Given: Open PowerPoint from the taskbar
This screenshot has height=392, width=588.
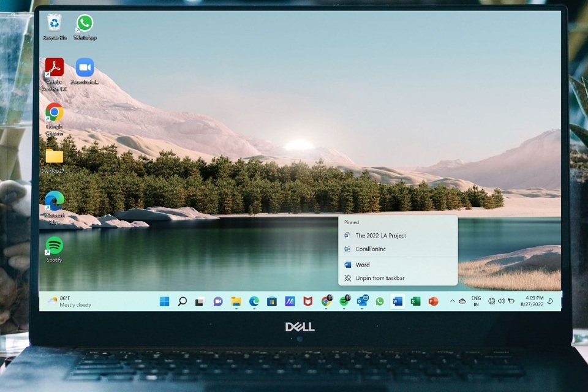Looking at the screenshot, I should [434, 301].
